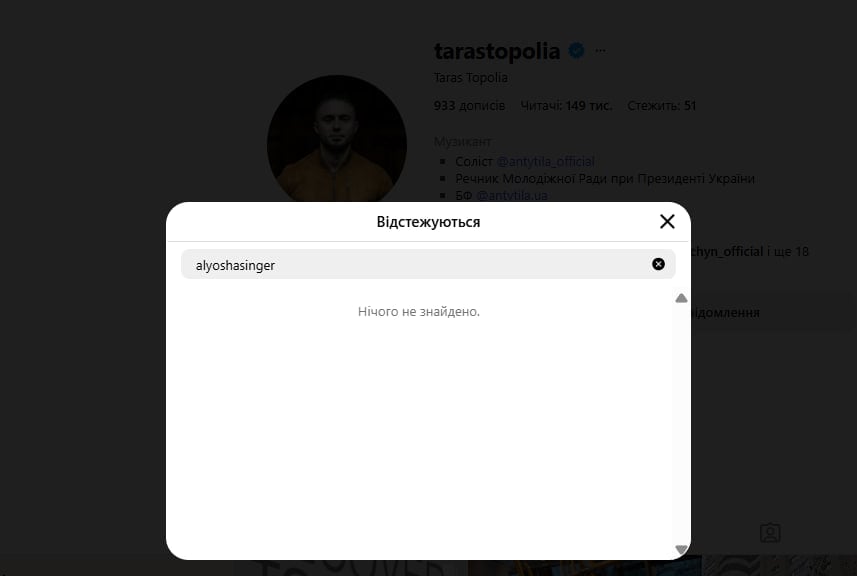Image resolution: width=857 pixels, height=576 pixels.
Task: Click scrollbar up arrow in dialog
Action: [681, 298]
